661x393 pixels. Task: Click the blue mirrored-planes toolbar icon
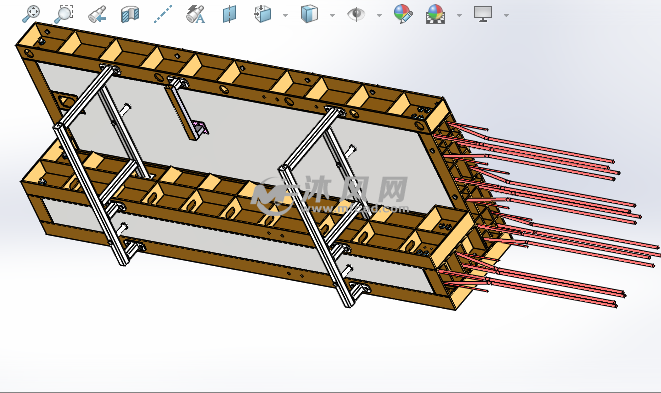(x=229, y=14)
